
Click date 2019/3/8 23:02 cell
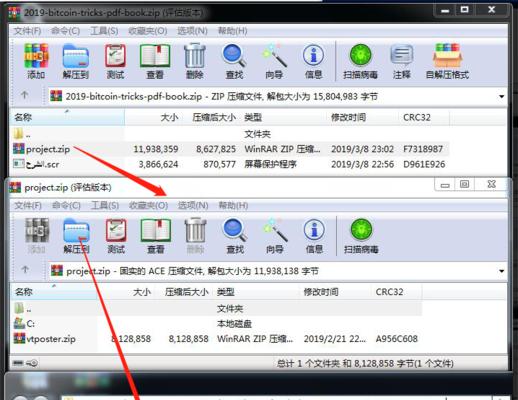(x=362, y=149)
